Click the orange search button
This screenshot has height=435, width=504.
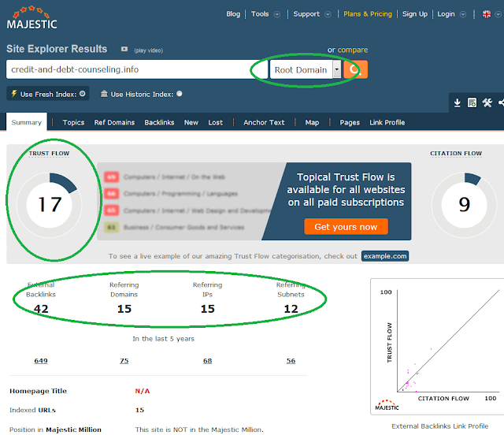pos(355,69)
